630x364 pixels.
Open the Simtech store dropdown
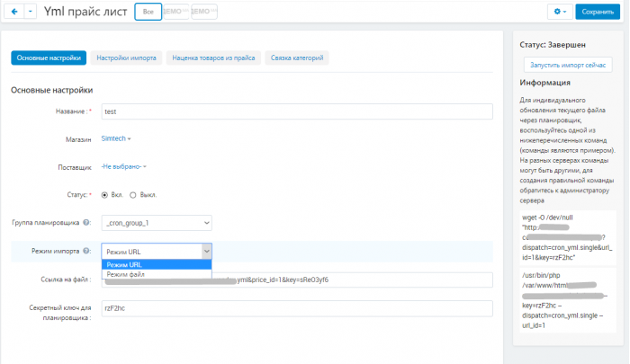point(116,138)
